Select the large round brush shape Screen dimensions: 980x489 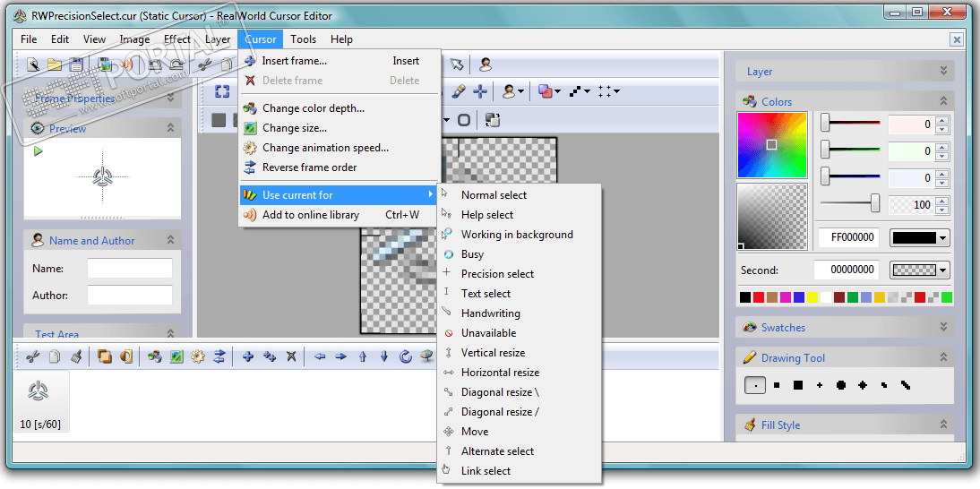tap(841, 385)
